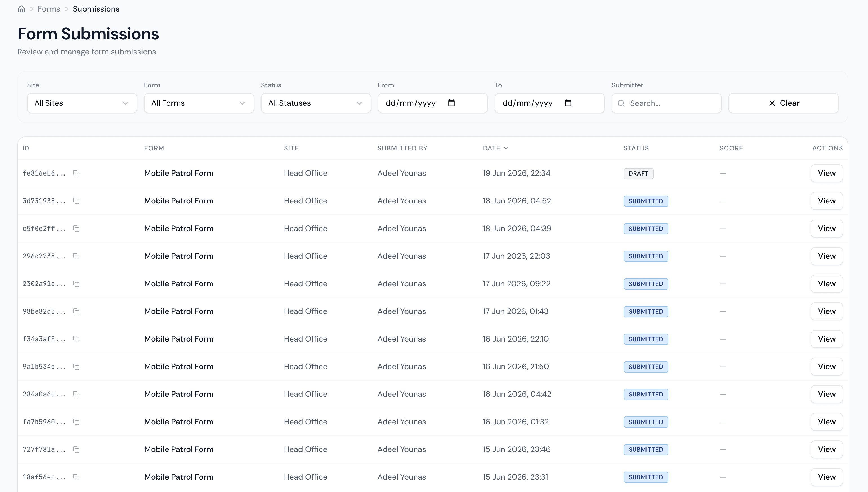This screenshot has height=492, width=868.
Task: Click Mobile Patrol Form in row 296c2235
Action: click(x=179, y=256)
